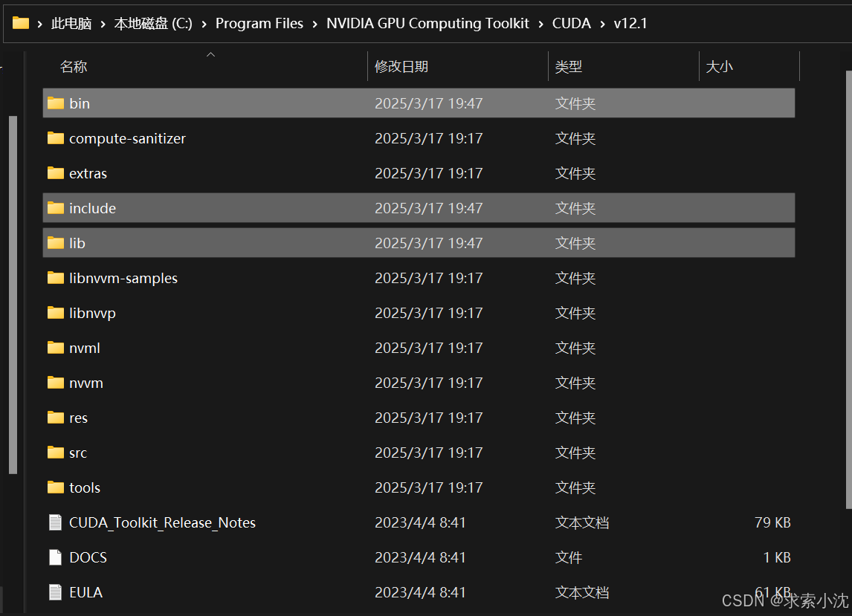Click the include folder icon

56,208
